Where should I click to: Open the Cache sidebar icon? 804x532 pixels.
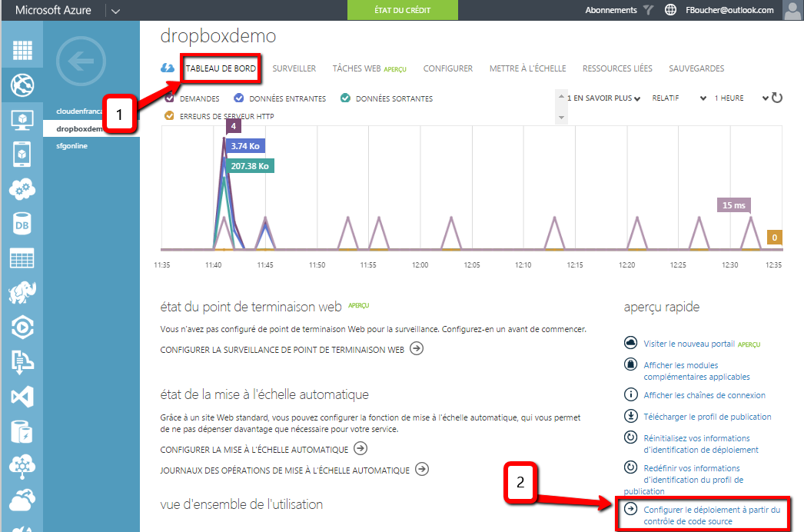(22, 431)
